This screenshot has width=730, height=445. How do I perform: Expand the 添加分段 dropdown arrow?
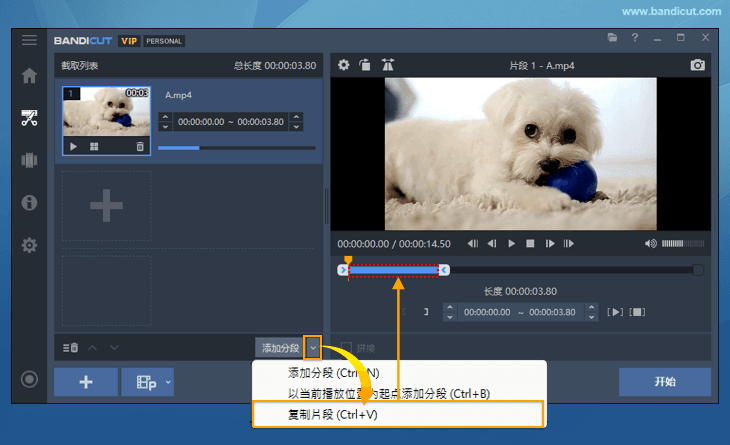(x=313, y=348)
